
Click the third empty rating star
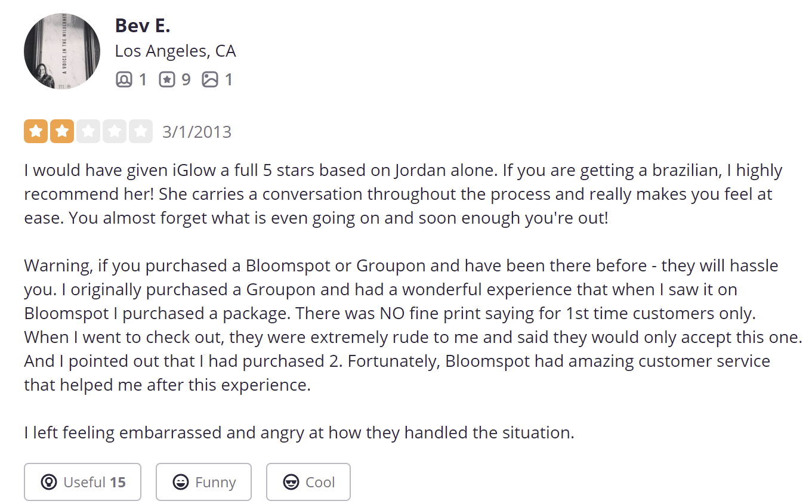click(88, 131)
